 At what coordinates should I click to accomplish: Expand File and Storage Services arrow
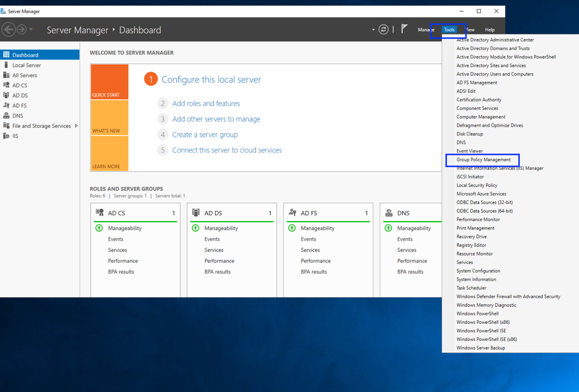[x=76, y=126]
